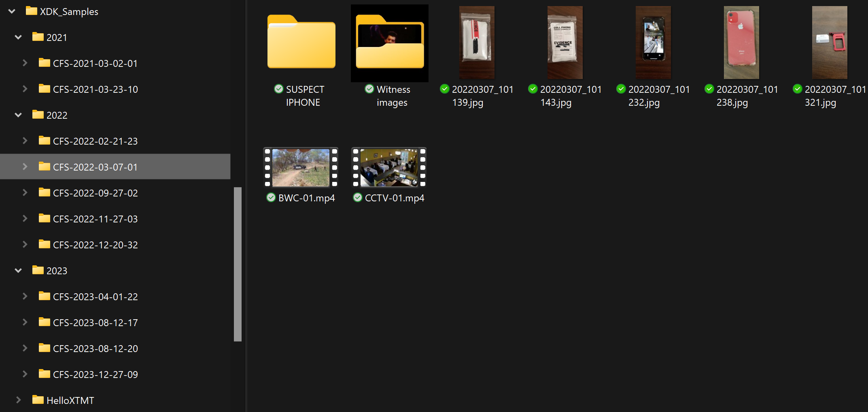Select CFS-2022-12-20-32 folder in tree
The image size is (868, 412).
(95, 245)
